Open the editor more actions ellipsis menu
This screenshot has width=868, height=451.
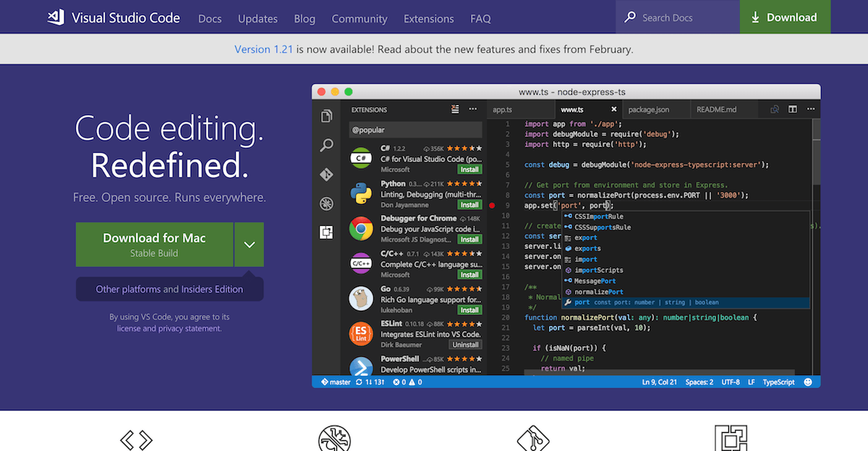click(810, 109)
